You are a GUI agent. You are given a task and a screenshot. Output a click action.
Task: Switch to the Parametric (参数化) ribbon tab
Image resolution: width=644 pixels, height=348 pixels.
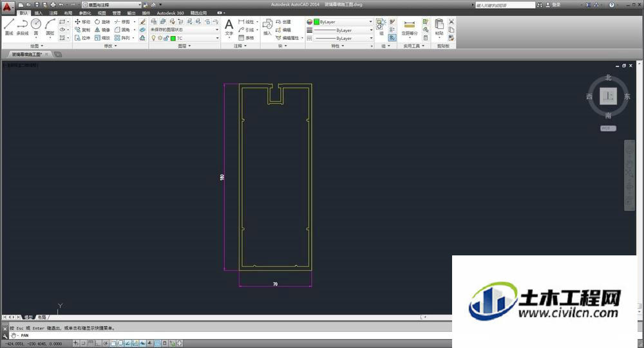coord(85,13)
